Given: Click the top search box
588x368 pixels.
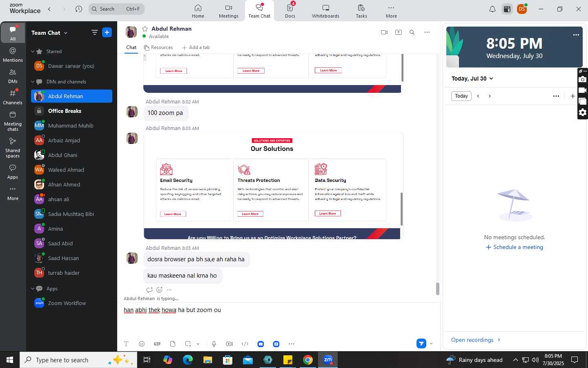Looking at the screenshot, I should click(x=116, y=9).
